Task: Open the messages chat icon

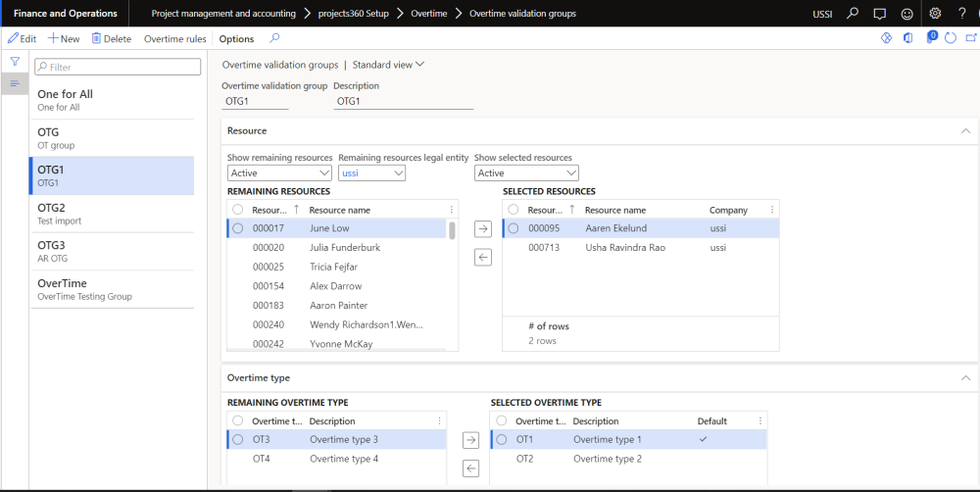Action: (879, 14)
